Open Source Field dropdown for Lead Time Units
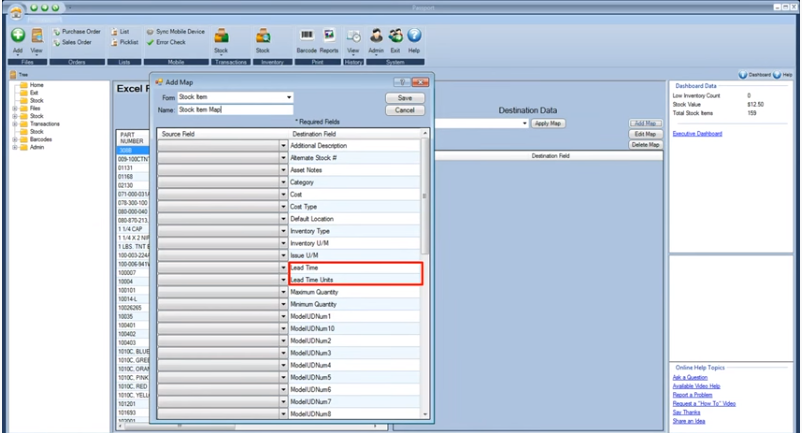802x433 pixels. (x=283, y=280)
